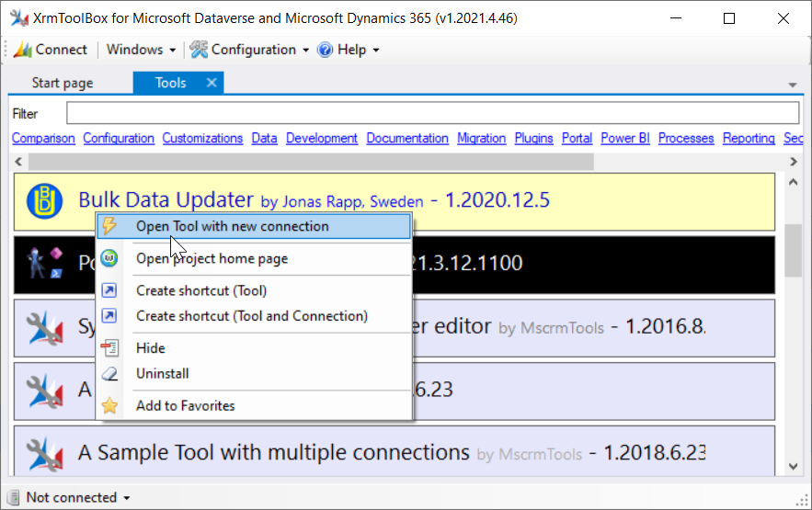Click the Power BI category link
This screenshot has width=812, height=510.
[x=625, y=138]
